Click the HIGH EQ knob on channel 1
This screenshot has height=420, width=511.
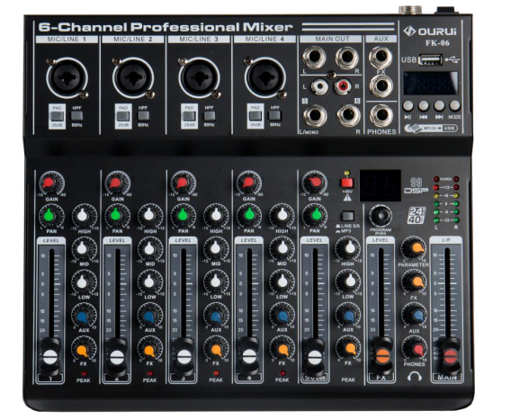[84, 215]
